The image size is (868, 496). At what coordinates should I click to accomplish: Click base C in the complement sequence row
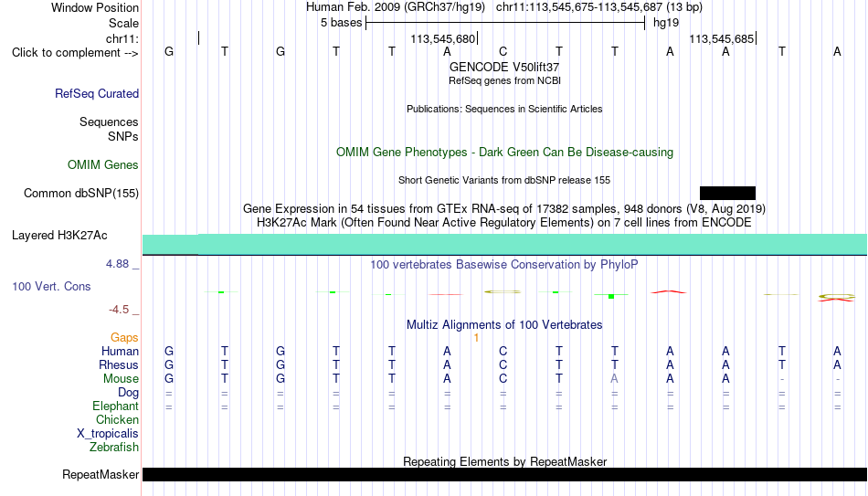click(503, 51)
